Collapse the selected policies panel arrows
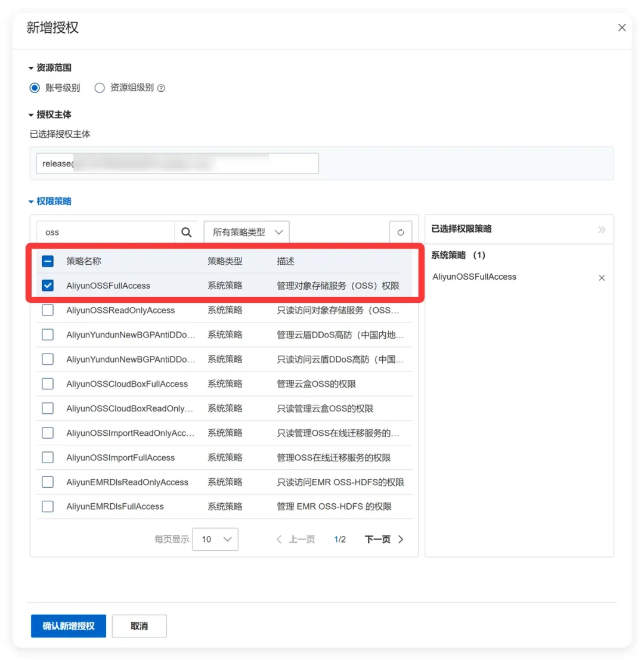This screenshot has height=660, width=644. click(602, 230)
